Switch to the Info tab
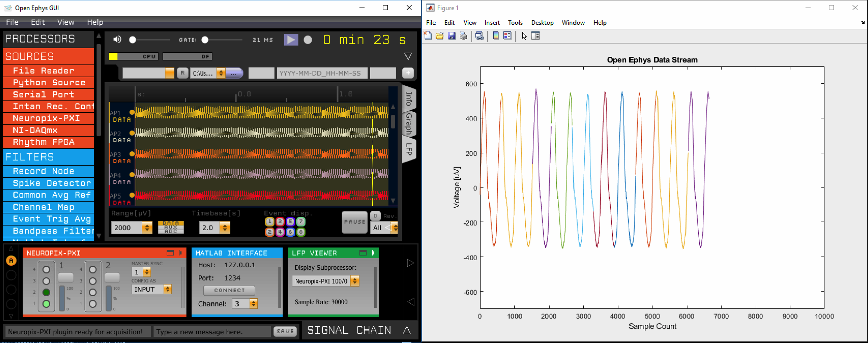Screen dimensions: 868x343 click(x=409, y=99)
